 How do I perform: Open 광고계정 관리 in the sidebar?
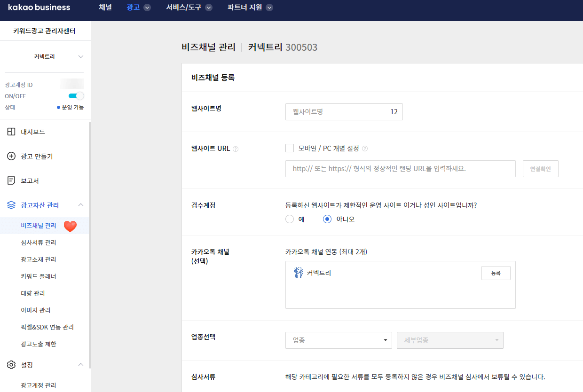click(39, 385)
